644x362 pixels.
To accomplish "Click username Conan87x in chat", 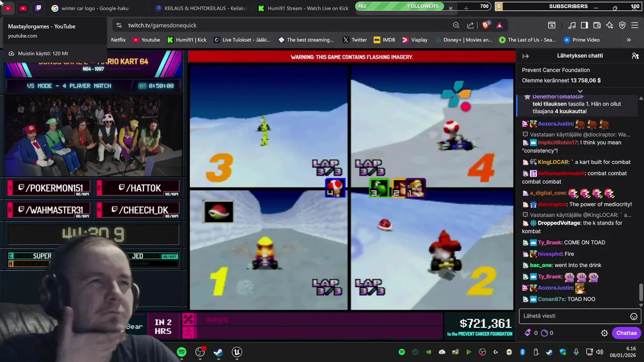I will point(551,299).
